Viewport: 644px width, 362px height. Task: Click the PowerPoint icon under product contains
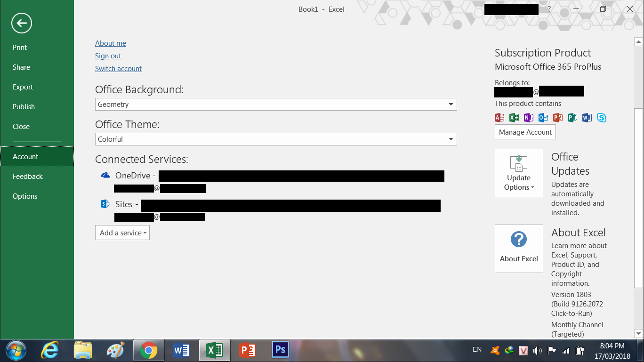pos(558,118)
